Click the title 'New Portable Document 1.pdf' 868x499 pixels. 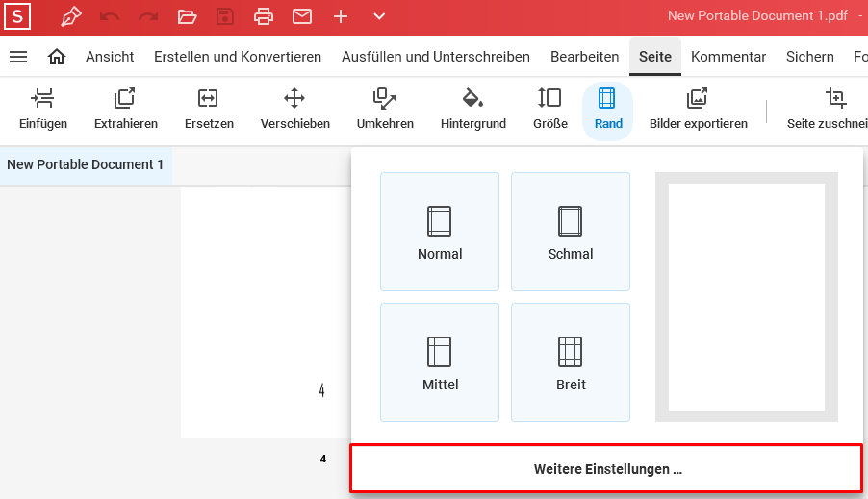756,16
